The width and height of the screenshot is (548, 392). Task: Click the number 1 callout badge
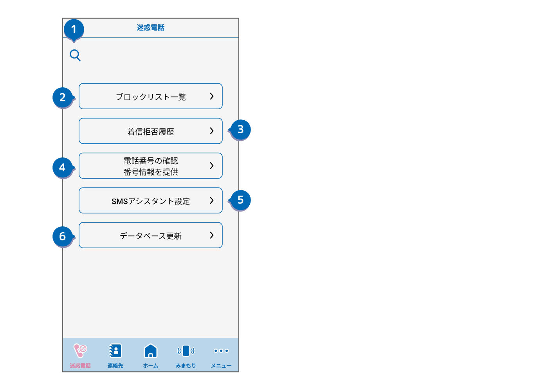click(74, 29)
